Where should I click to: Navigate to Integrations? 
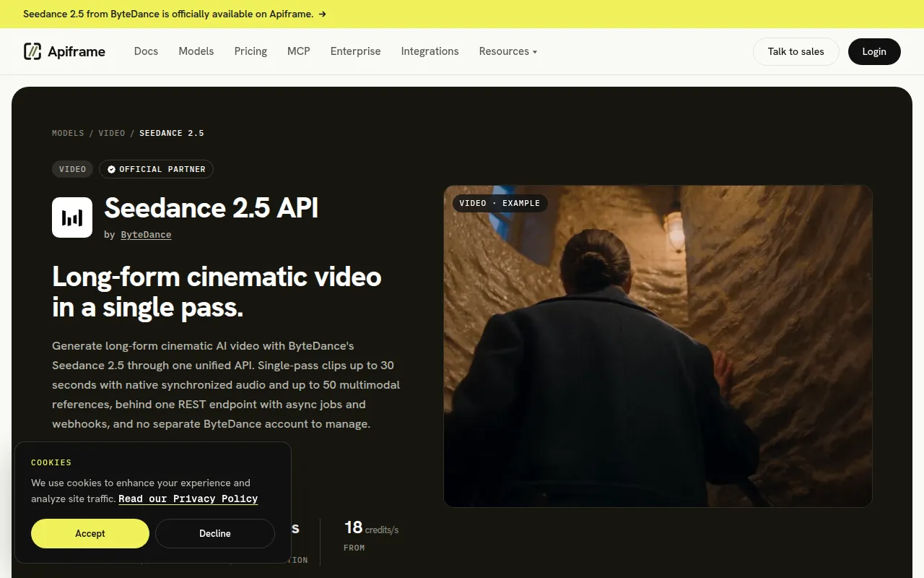(x=430, y=51)
